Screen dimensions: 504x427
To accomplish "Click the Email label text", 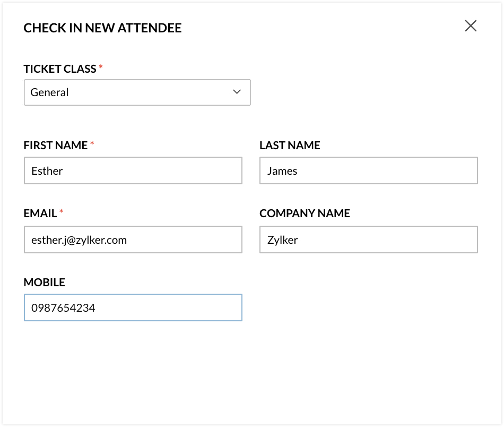I will point(40,213).
